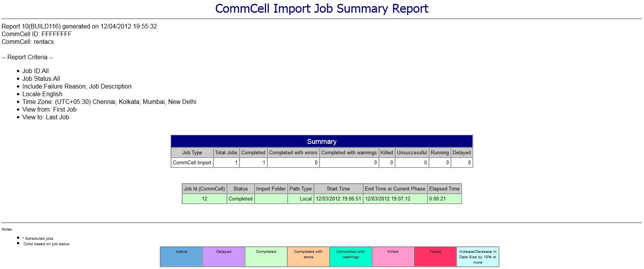Select the Killed pink legend swatch

point(393,257)
